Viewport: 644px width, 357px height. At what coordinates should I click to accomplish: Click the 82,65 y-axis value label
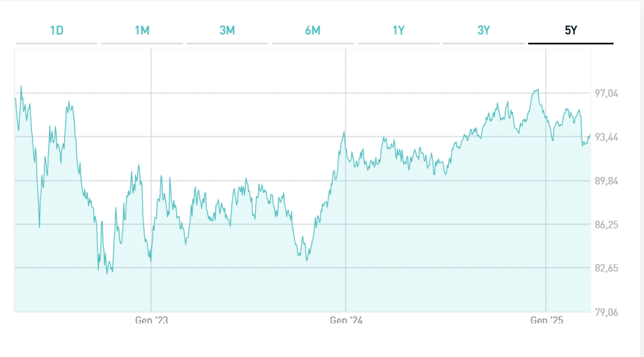(607, 269)
